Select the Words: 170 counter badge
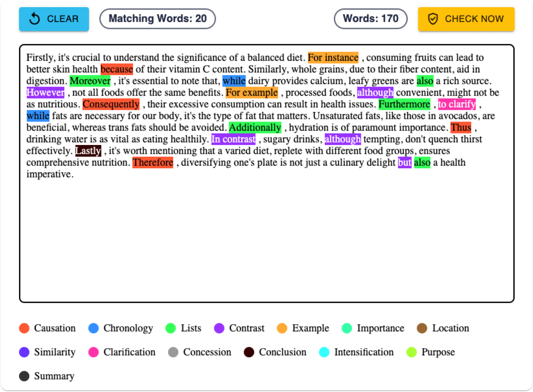The image size is (533, 392). pyautogui.click(x=371, y=18)
